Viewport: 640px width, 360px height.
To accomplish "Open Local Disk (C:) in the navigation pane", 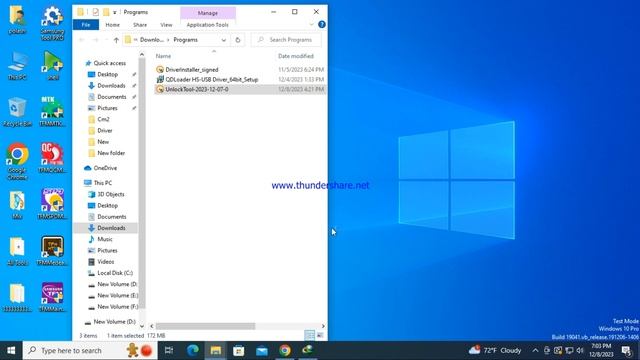I will [x=115, y=273].
